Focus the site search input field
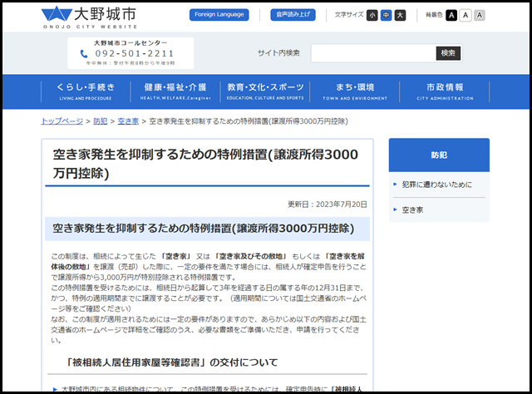Image resolution: width=532 pixels, height=394 pixels. pyautogui.click(x=373, y=53)
